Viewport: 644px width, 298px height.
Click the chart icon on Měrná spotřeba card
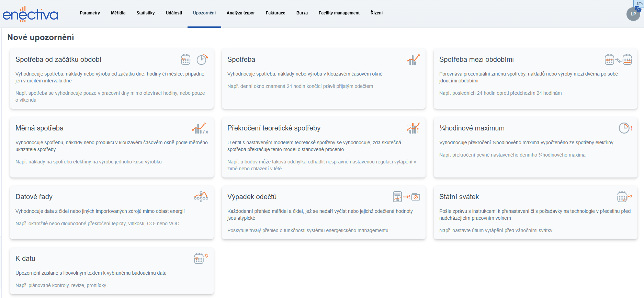[x=200, y=128]
